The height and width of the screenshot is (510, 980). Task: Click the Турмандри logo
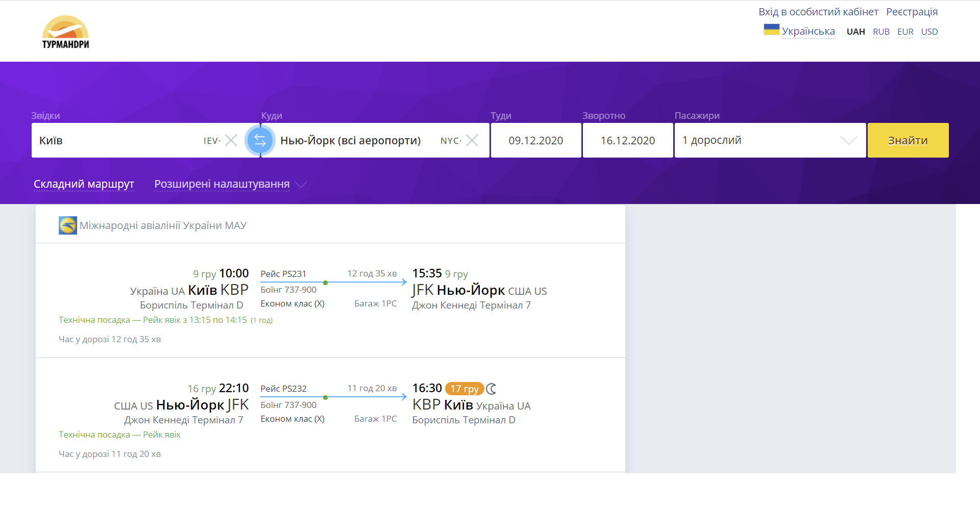pos(65,32)
